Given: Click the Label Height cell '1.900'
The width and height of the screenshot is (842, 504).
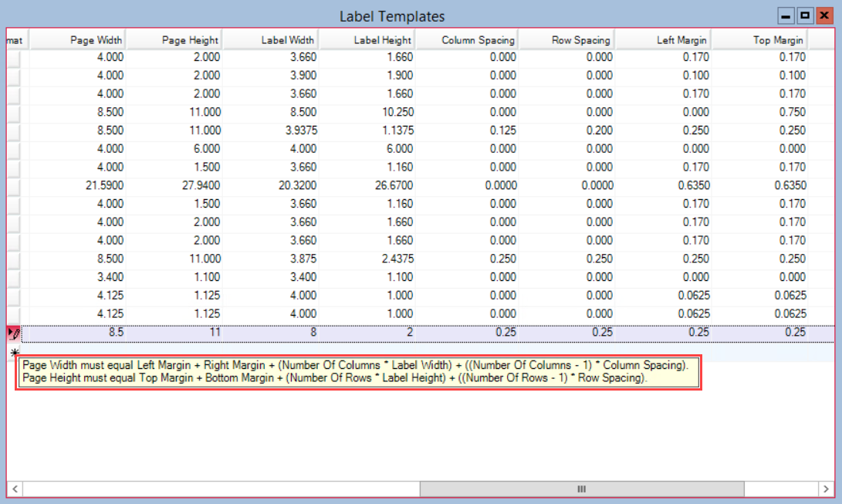Looking at the screenshot, I should pyautogui.click(x=367, y=76).
